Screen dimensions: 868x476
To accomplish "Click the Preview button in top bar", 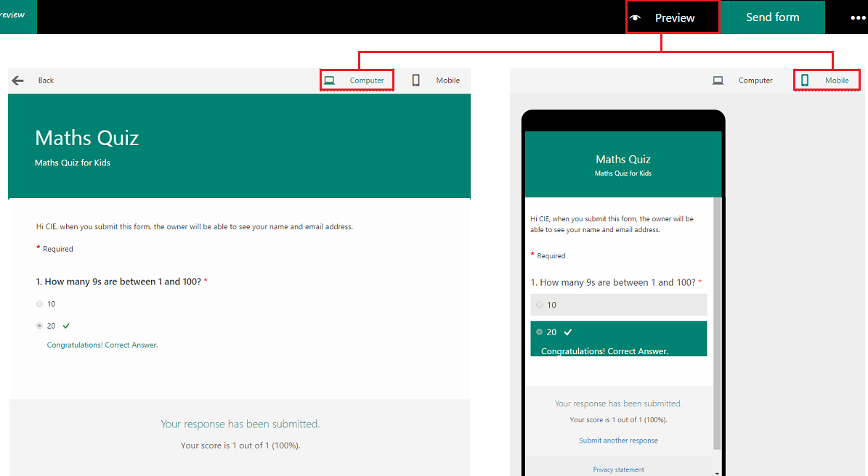I will coord(674,18).
